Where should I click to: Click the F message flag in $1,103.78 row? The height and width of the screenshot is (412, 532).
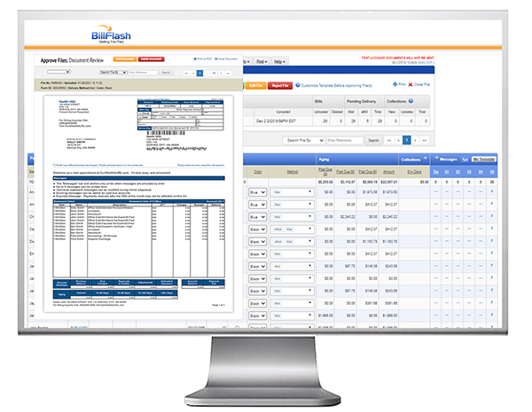coord(491,241)
